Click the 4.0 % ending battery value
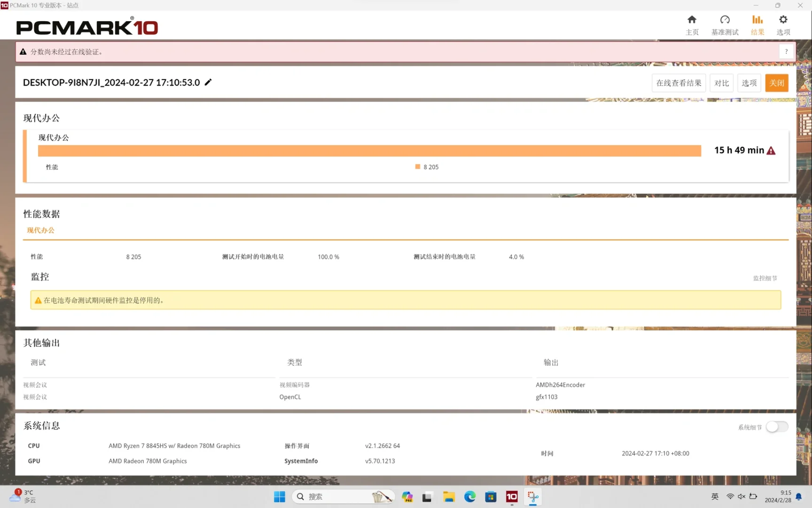The width and height of the screenshot is (812, 508). coord(516,257)
